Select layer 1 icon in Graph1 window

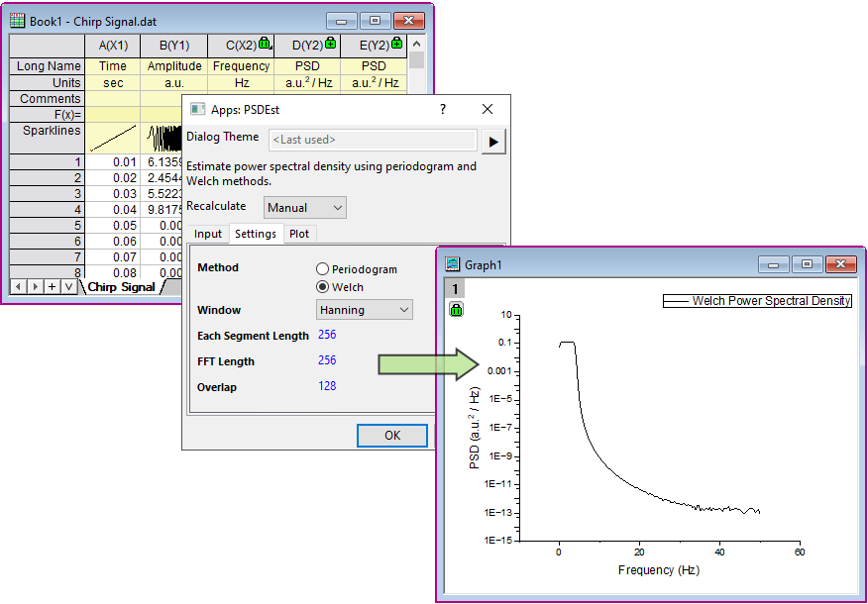(x=454, y=287)
